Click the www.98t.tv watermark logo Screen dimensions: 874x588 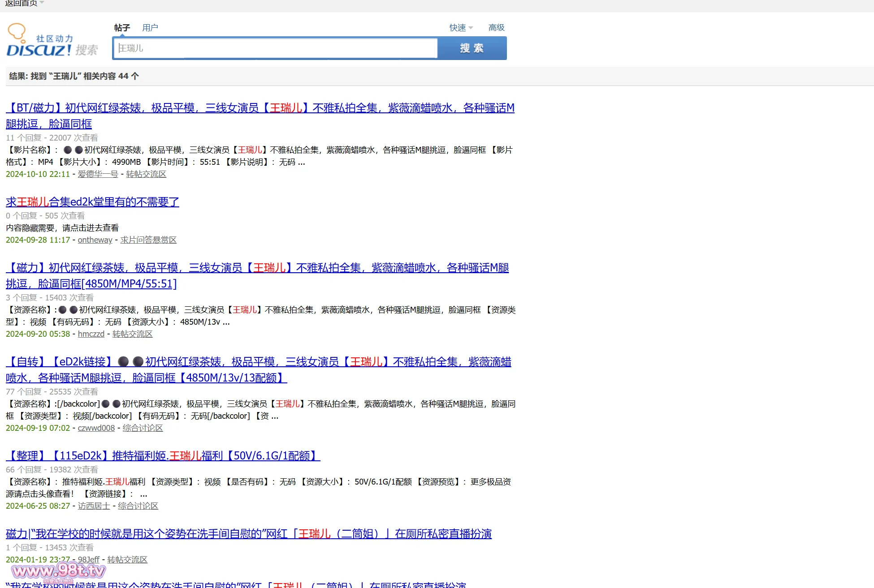[58, 571]
